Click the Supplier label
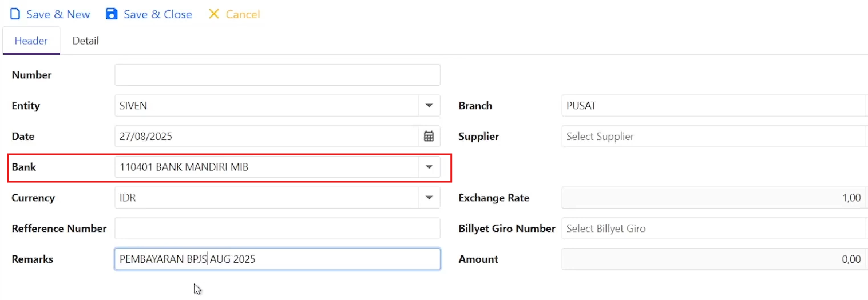The width and height of the screenshot is (868, 300). tap(479, 137)
